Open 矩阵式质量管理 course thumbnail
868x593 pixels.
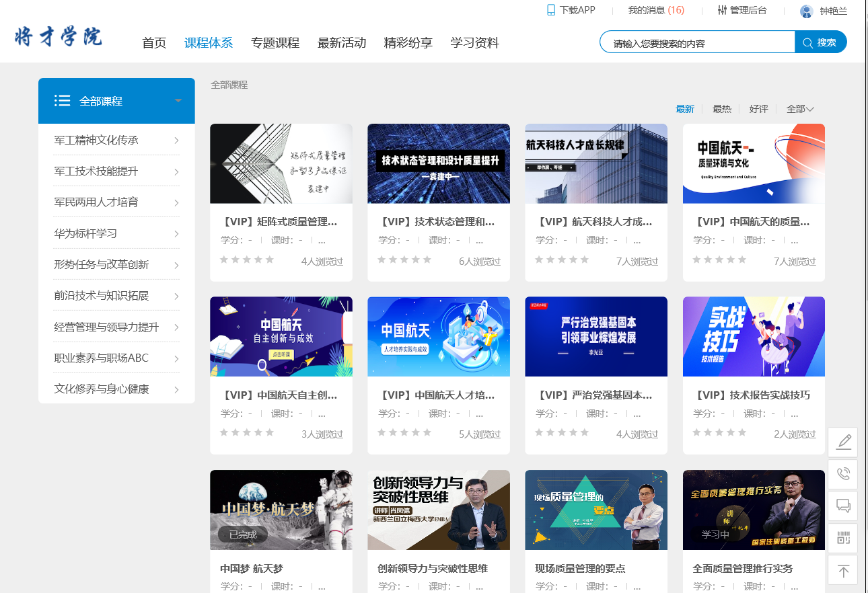tap(281, 163)
